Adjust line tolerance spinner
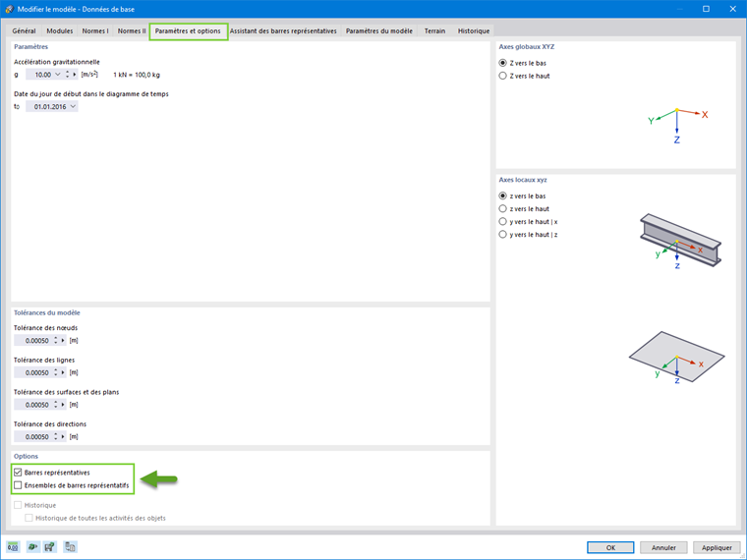 point(56,372)
